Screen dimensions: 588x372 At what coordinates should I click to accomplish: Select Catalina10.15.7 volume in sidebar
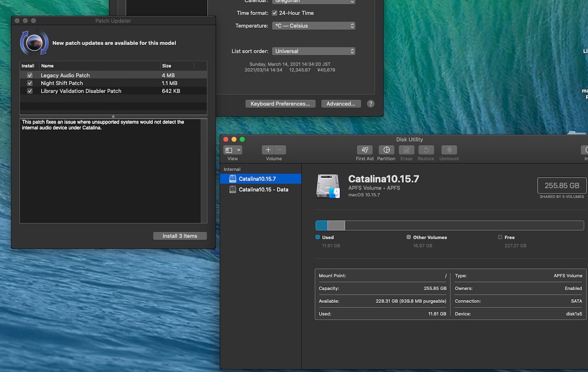pyautogui.click(x=261, y=179)
